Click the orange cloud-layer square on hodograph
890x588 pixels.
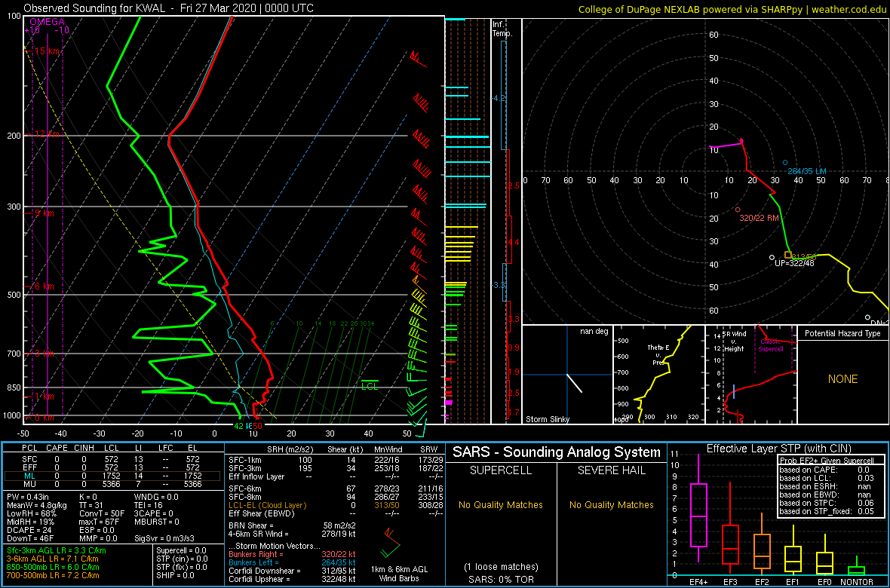[788, 255]
